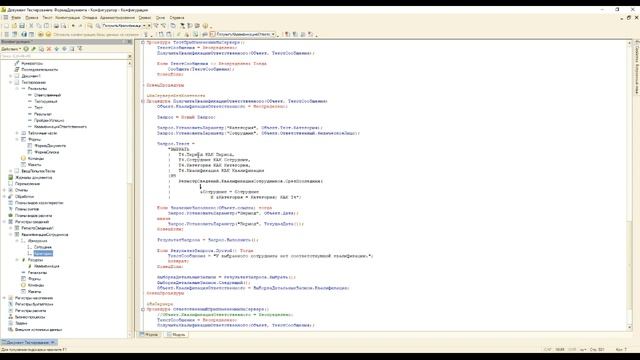
Task: Click the Paste toolbar icon
Action: coord(47,26)
